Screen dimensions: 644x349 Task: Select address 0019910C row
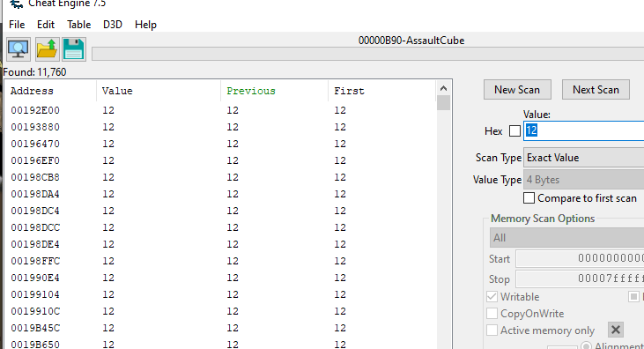220,311
